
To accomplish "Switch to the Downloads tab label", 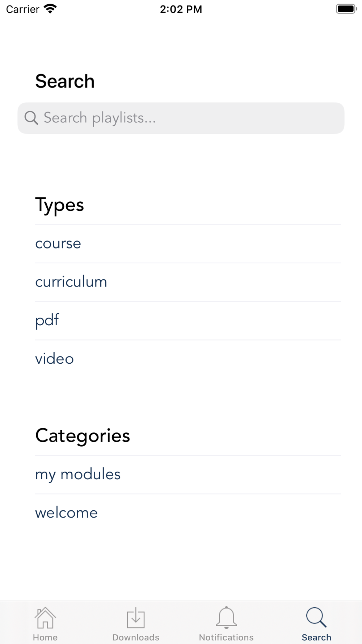I will point(136,637).
